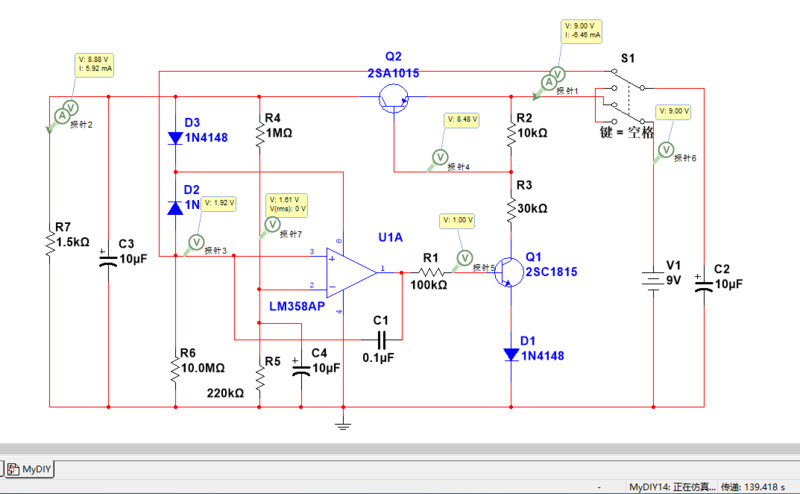The height and width of the screenshot is (494, 800).
Task: Select the 探针5 voltage probe
Action: pos(464,257)
